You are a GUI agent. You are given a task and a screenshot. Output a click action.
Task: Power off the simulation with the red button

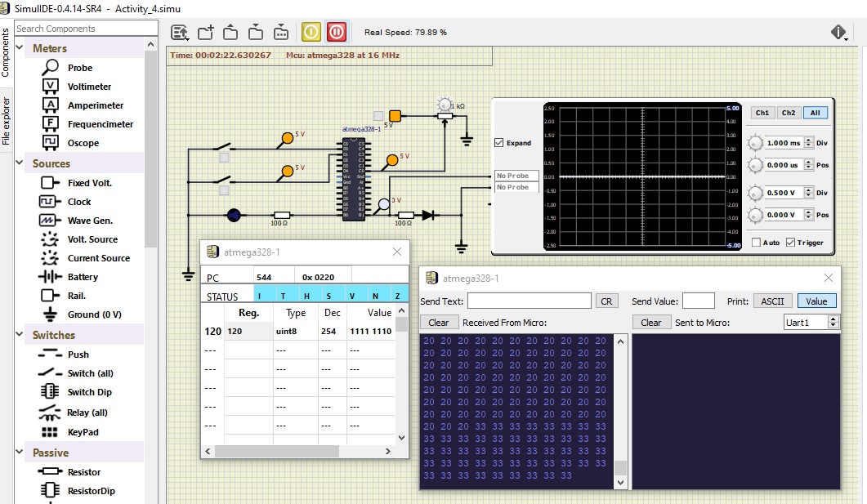(x=336, y=31)
